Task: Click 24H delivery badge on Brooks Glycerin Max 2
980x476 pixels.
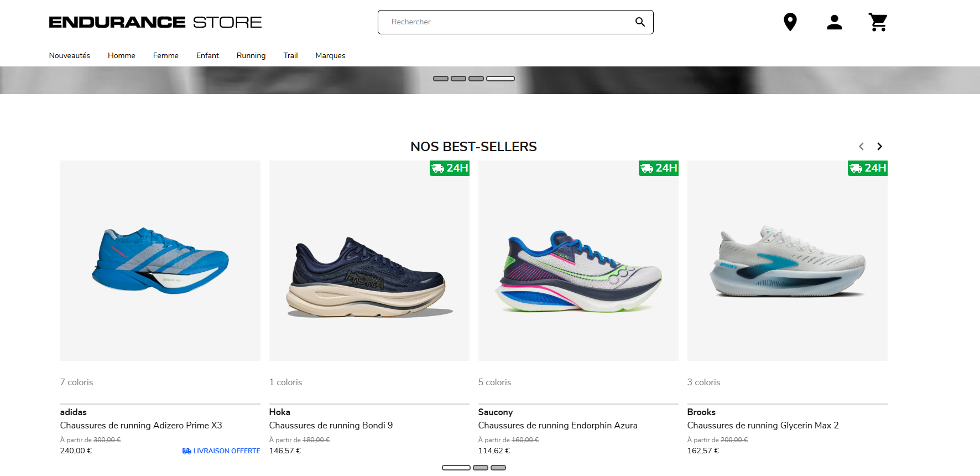Action: [x=868, y=168]
